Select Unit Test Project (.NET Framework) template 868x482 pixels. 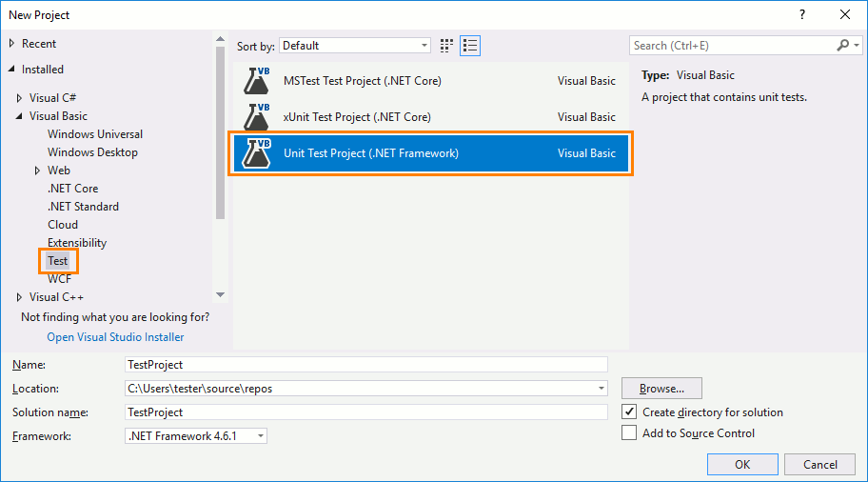pos(431,153)
